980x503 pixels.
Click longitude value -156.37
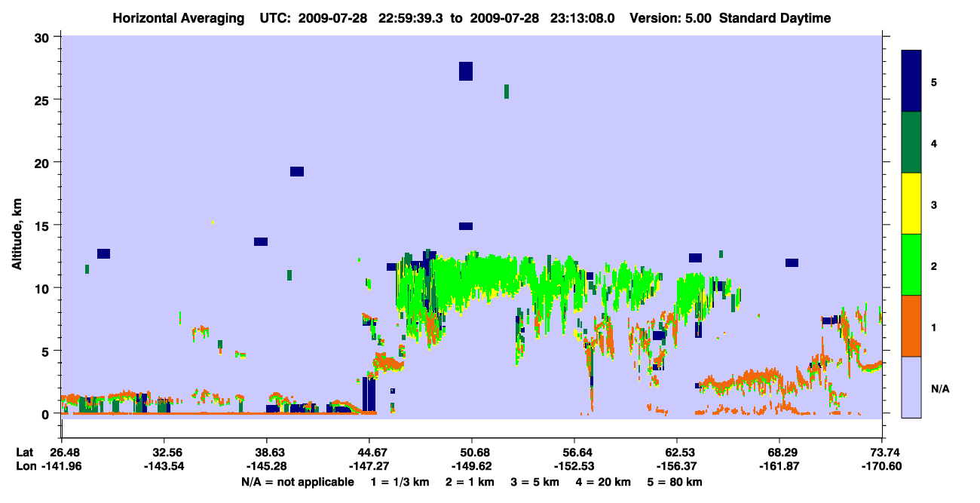[x=677, y=466]
